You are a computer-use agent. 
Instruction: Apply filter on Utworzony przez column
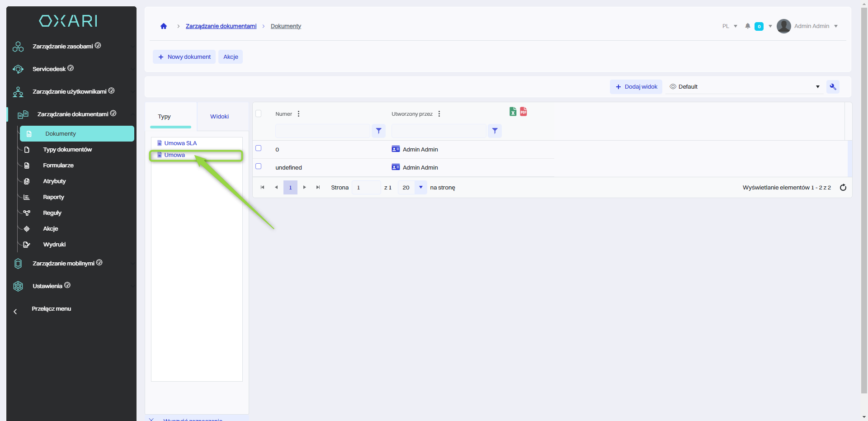coord(495,131)
